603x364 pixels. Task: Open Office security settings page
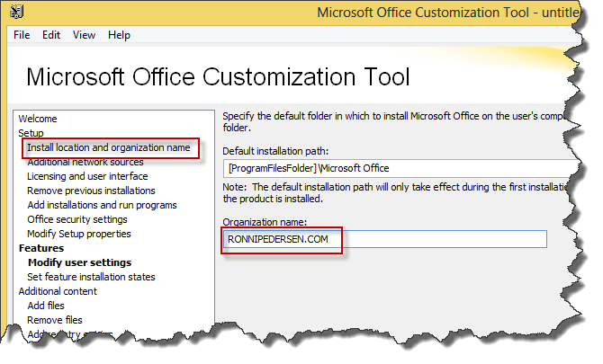[77, 219]
